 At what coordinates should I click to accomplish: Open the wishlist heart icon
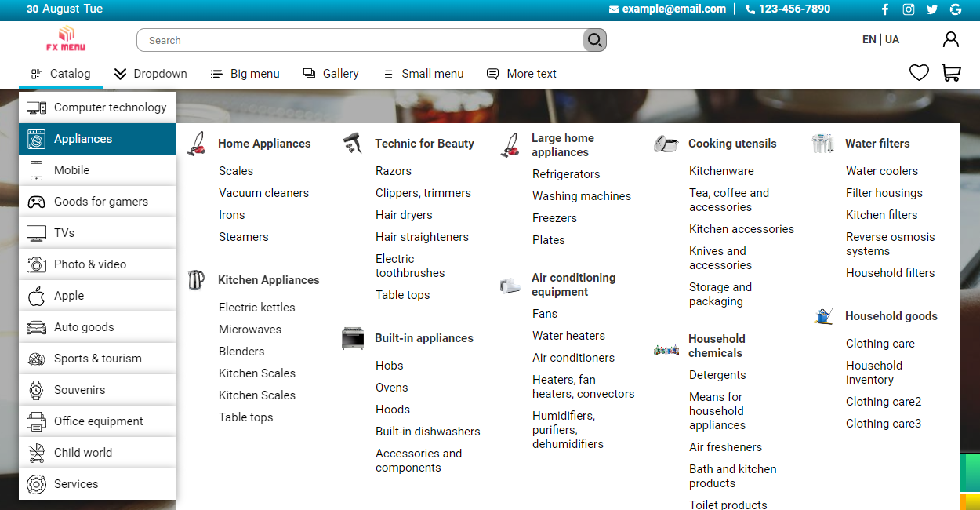pyautogui.click(x=919, y=73)
